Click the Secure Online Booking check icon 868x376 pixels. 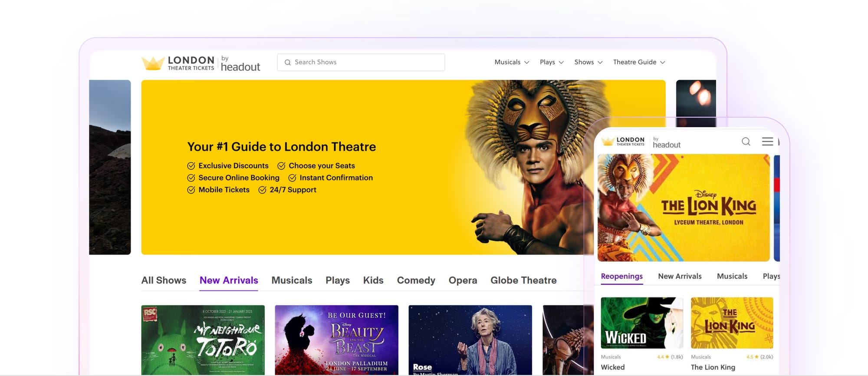pyautogui.click(x=191, y=178)
